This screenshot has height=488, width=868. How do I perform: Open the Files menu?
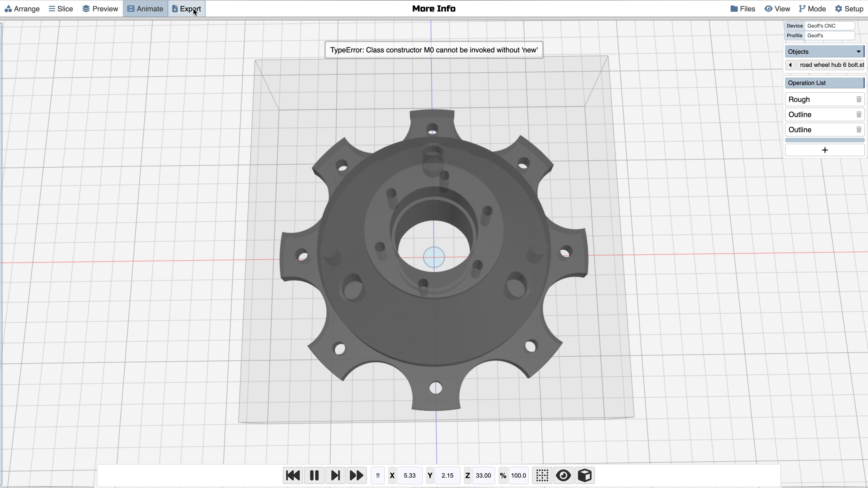743,9
